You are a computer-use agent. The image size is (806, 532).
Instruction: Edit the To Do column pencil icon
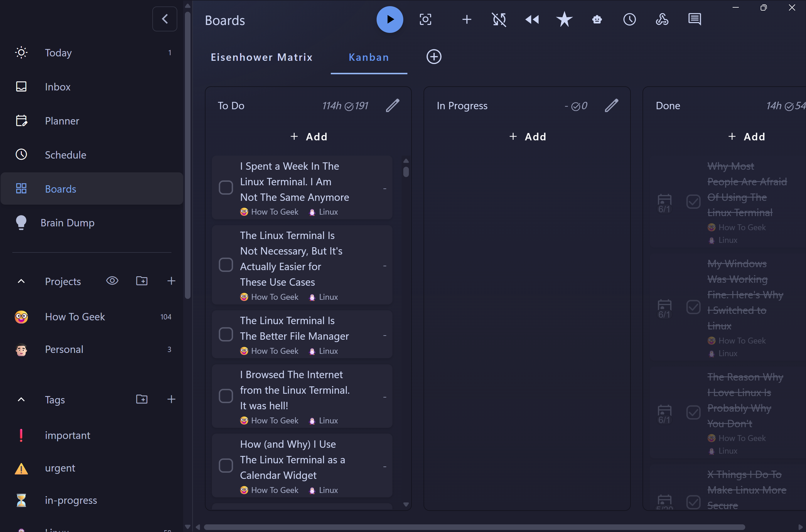(392, 105)
